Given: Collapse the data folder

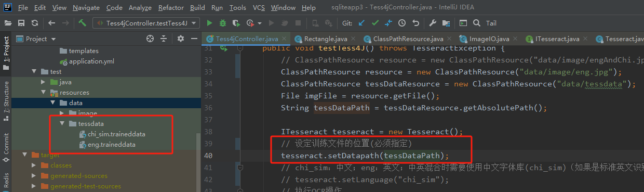Looking at the screenshot, I should pyautogui.click(x=52, y=103).
